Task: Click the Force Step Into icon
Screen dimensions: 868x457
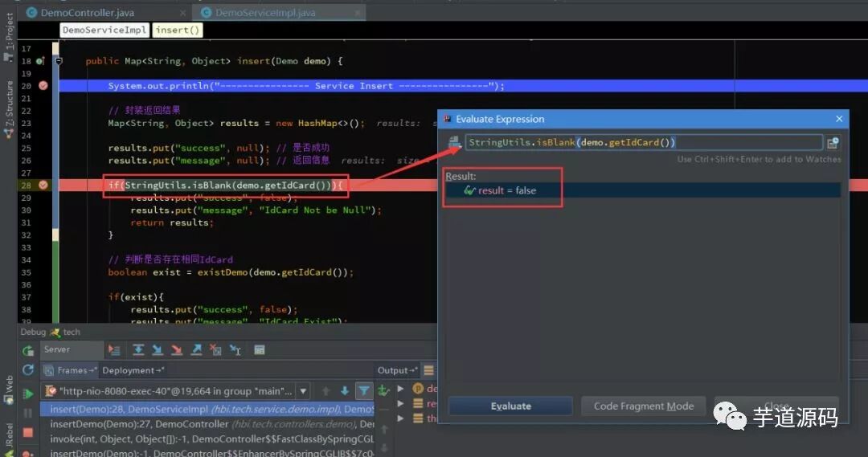Action: tap(177, 349)
